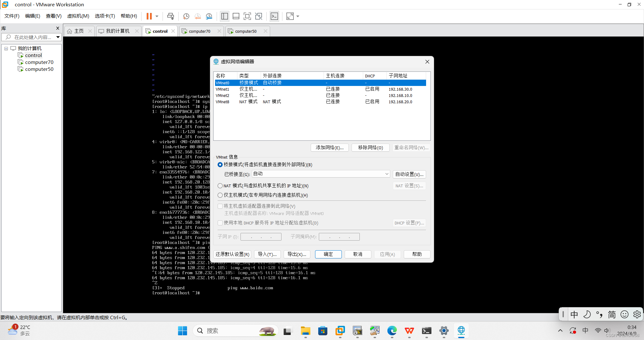Viewport: 644px width, 340px height.
Task: Click the revert to snapshot icon
Action: [197, 16]
